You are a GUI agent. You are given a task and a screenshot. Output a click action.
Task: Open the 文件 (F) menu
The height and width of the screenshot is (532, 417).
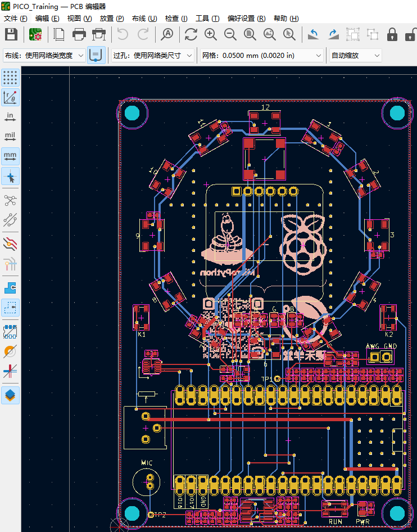click(15, 19)
